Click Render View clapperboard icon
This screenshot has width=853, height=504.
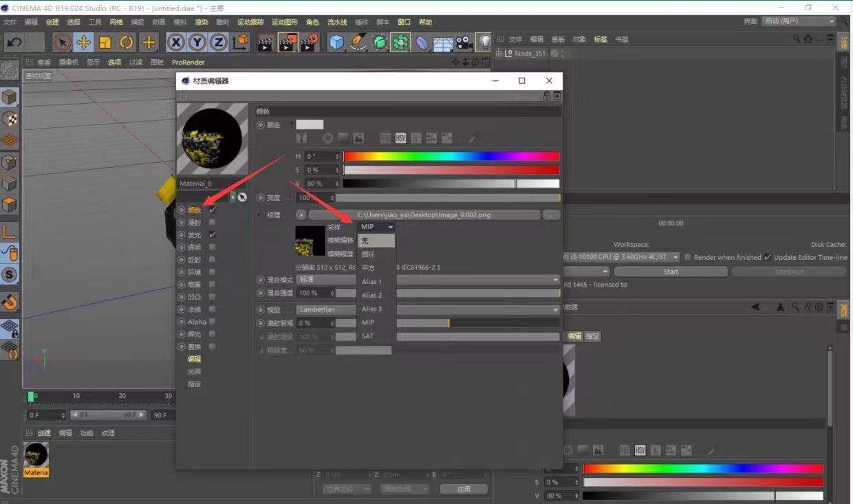click(x=265, y=43)
